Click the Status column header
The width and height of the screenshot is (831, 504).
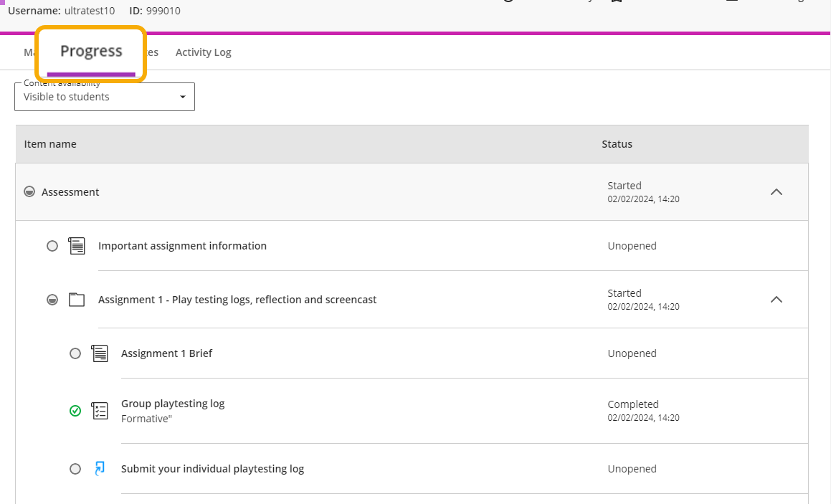[617, 144]
